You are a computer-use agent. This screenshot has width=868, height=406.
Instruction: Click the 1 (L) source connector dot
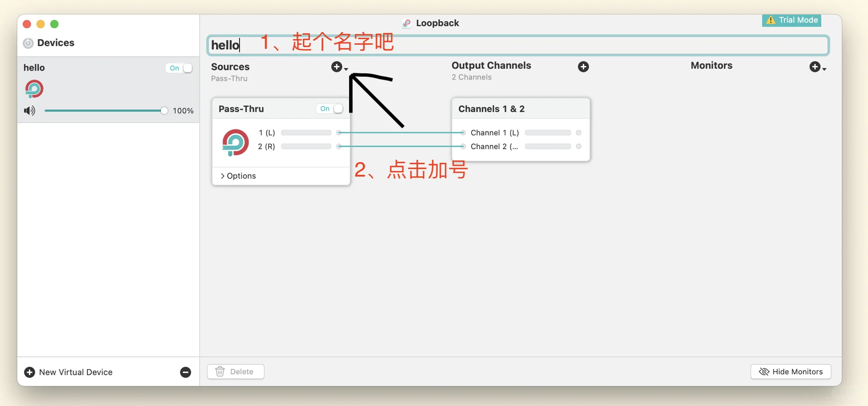point(339,132)
